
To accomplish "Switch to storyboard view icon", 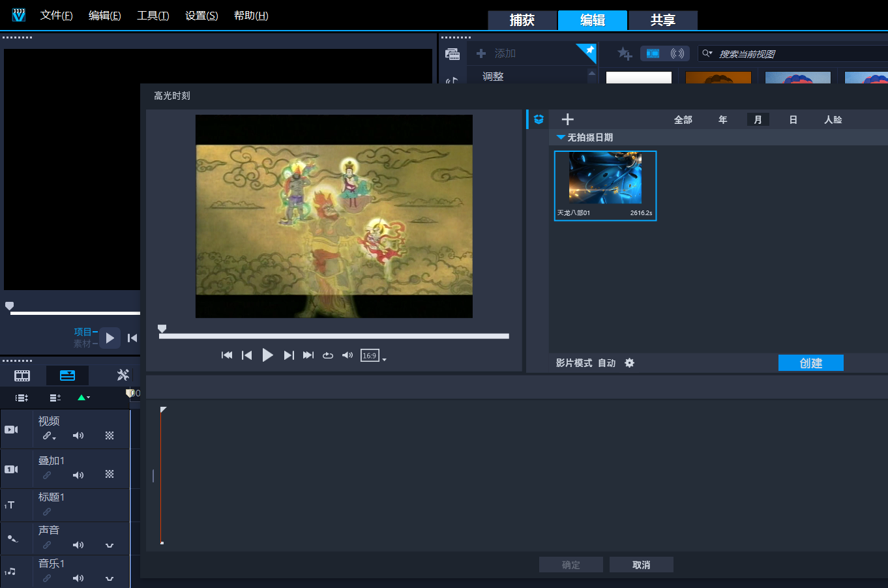I will tap(22, 375).
